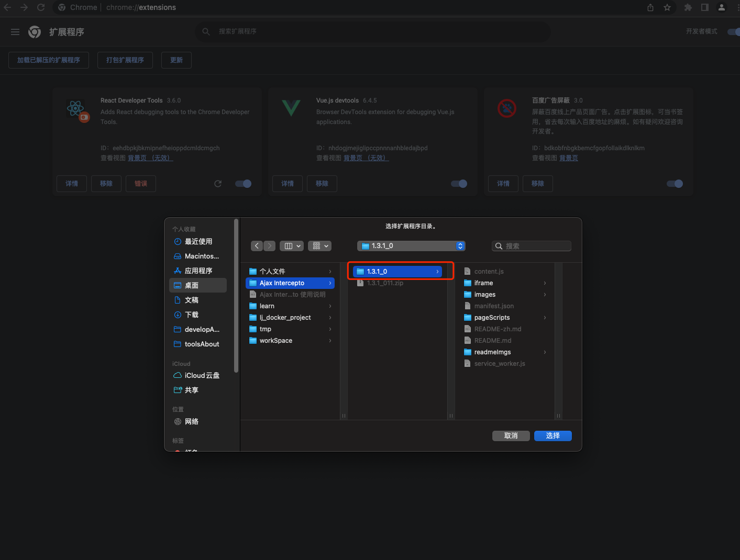
Task: Open developA... folder in the sidebar
Action: click(x=198, y=329)
